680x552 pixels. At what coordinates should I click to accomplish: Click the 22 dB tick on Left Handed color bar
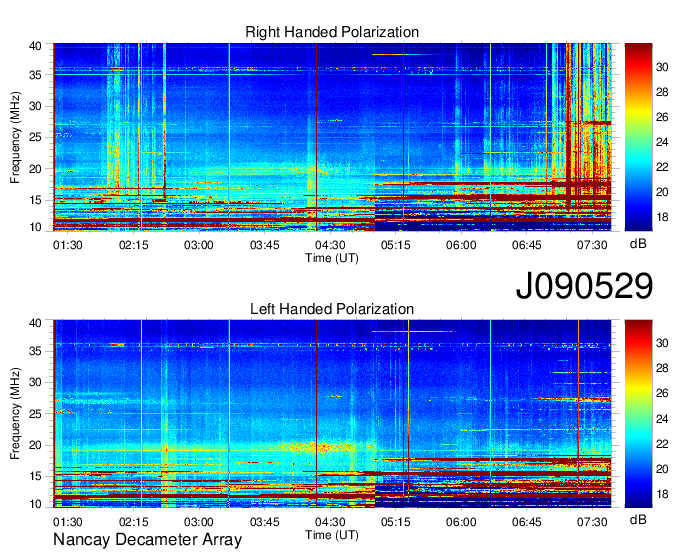662,444
